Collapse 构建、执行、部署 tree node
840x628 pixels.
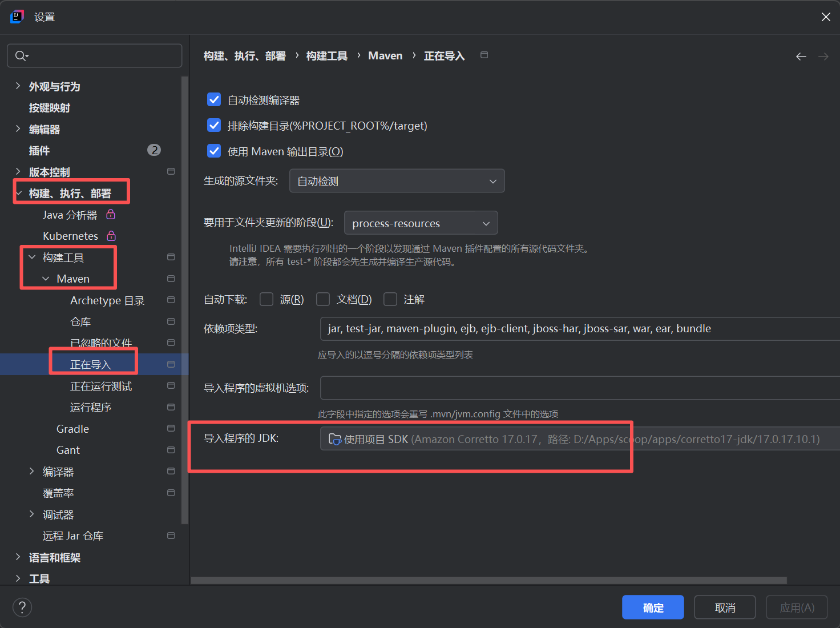[18, 194]
